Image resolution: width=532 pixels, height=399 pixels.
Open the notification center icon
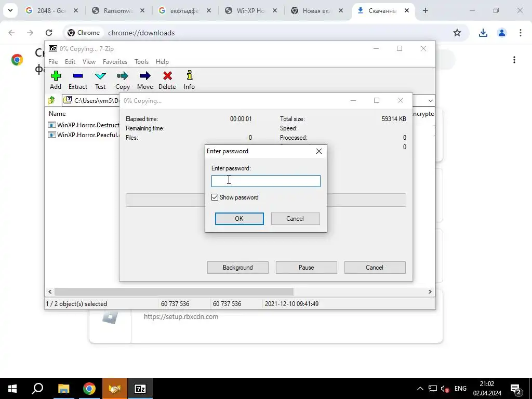pyautogui.click(x=516, y=389)
